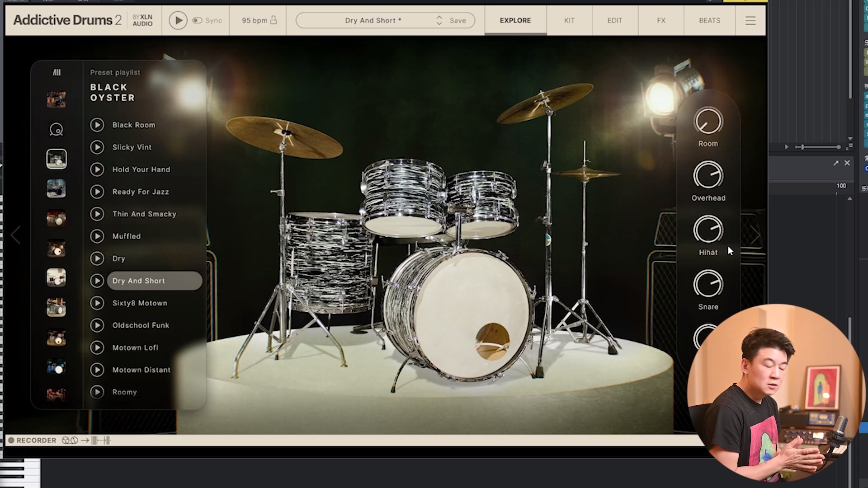Select the preset search icon in the sidebar
The image size is (868, 488).
pyautogui.click(x=56, y=129)
